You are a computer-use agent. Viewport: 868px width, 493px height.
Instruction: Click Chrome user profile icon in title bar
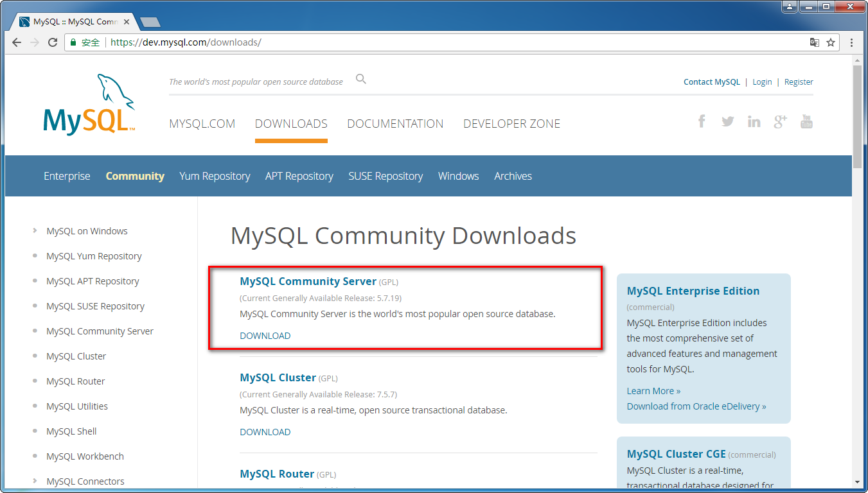[x=789, y=6]
